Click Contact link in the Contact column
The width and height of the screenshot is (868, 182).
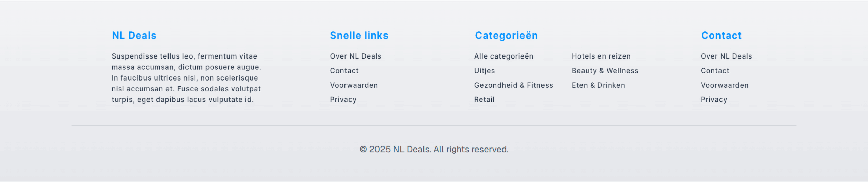pyautogui.click(x=715, y=71)
